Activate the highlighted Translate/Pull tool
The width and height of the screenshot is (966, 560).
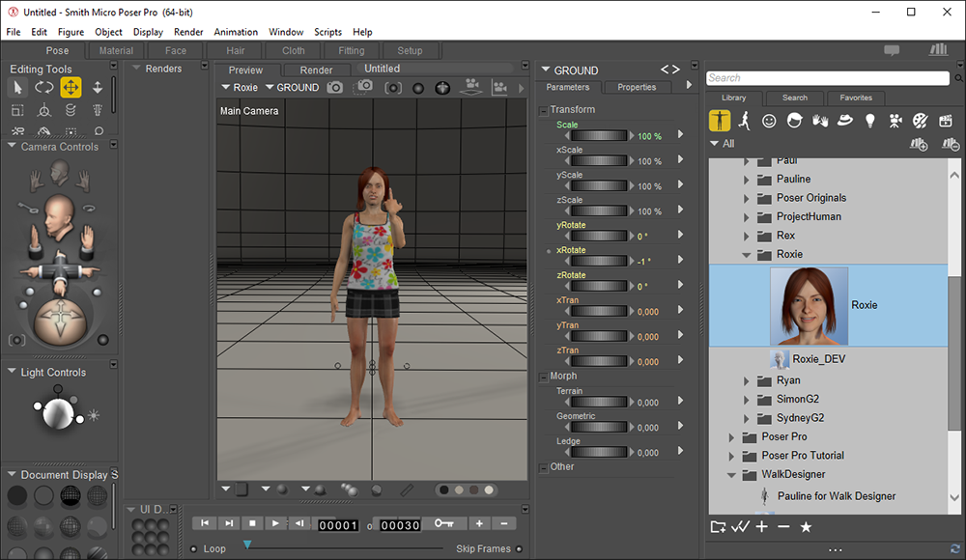[71, 88]
